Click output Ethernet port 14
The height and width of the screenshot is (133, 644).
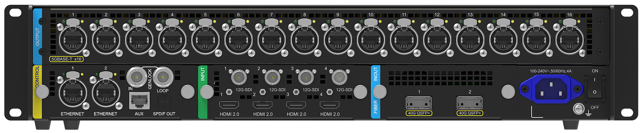tap(503, 40)
